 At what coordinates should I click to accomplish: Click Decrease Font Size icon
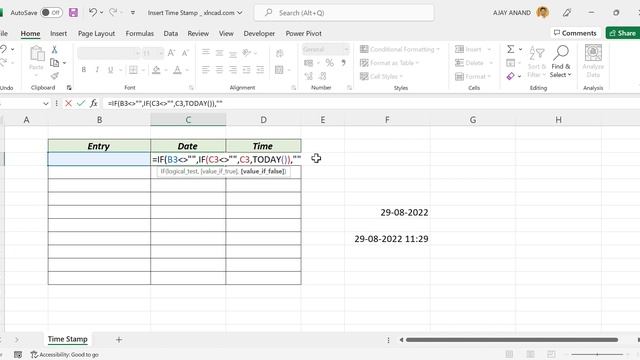click(x=185, y=53)
